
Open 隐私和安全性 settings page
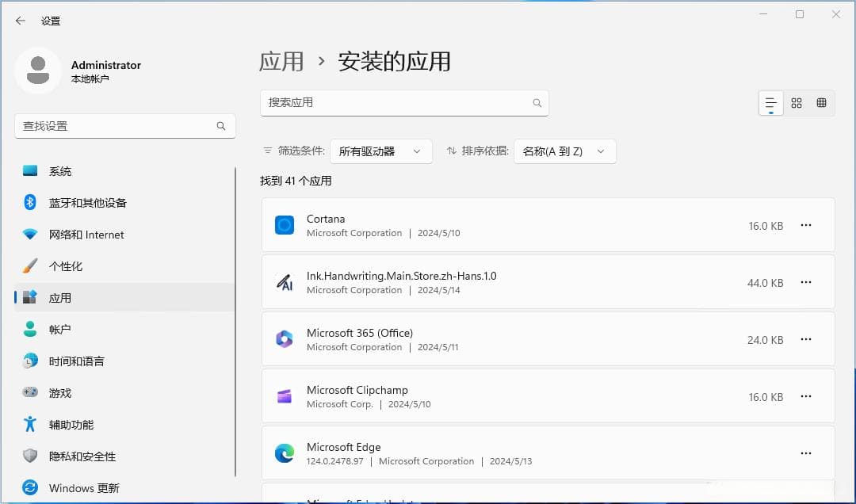(125, 456)
